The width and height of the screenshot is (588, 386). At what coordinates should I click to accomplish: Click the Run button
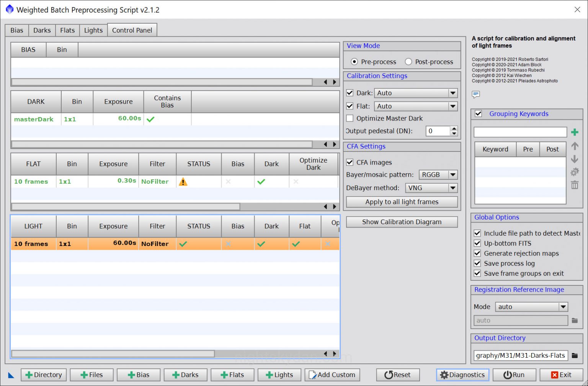point(514,375)
